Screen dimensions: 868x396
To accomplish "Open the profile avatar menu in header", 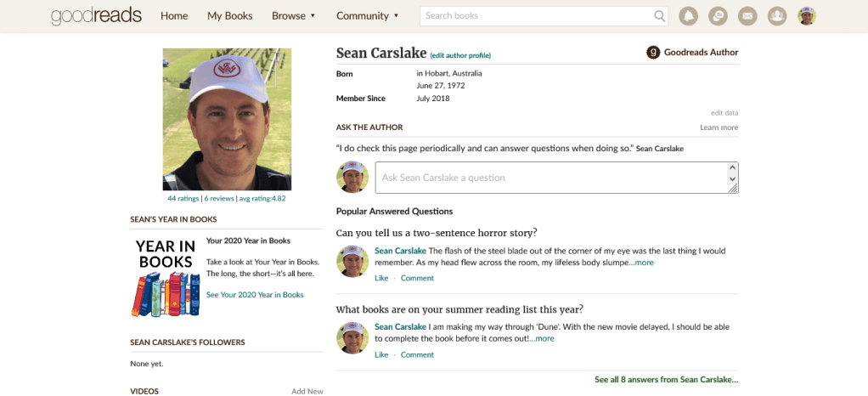I will tap(806, 16).
